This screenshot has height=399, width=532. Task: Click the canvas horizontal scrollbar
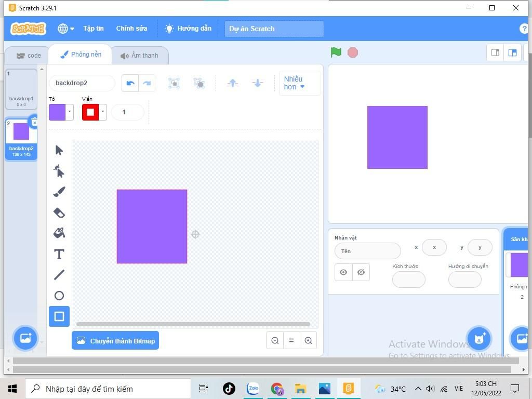coord(193,324)
